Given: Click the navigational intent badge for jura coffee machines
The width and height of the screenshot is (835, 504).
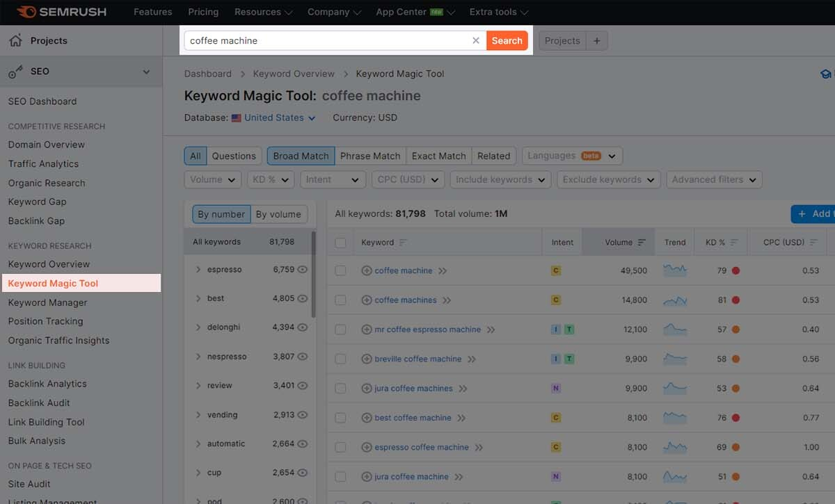Looking at the screenshot, I should [555, 389].
